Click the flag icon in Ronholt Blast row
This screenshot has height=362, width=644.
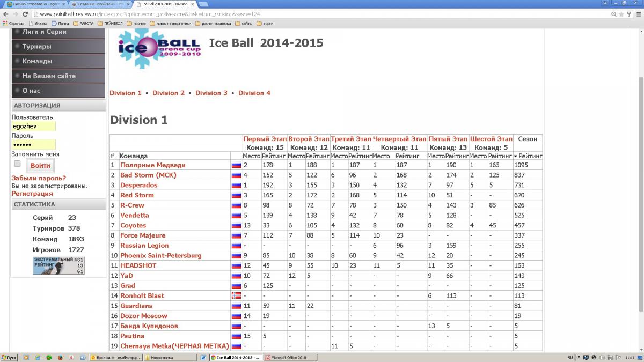[x=236, y=295]
